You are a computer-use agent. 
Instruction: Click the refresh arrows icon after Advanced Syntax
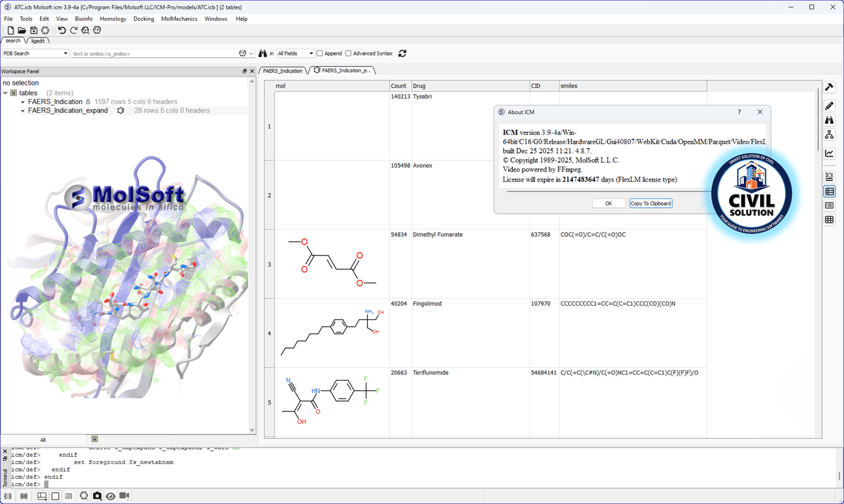pos(402,53)
